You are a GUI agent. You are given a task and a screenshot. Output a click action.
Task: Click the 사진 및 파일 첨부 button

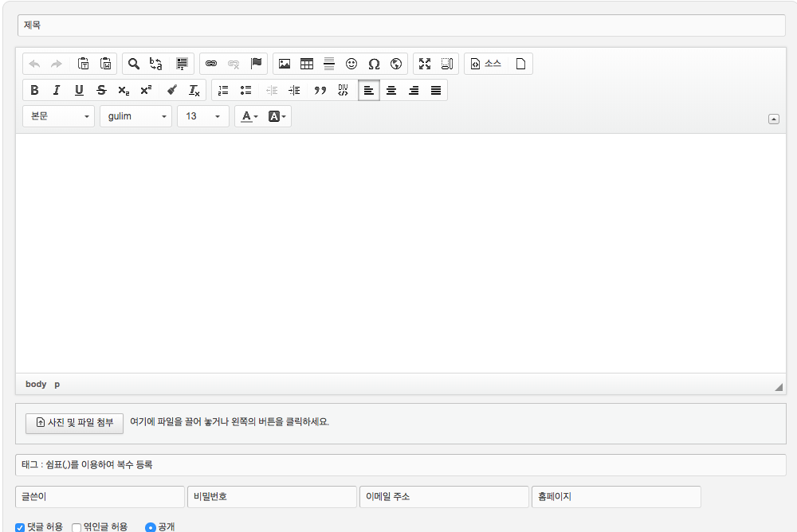(75, 422)
